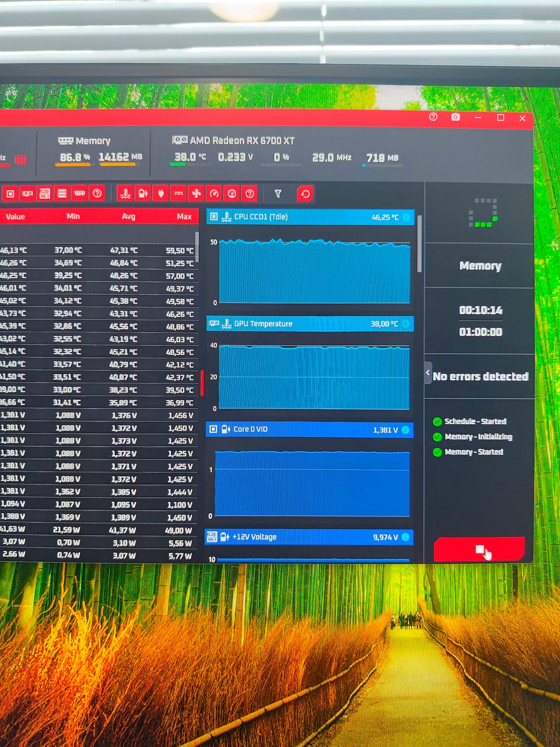
Task: Select the GPU Temperature graph header
Action: pos(310,323)
